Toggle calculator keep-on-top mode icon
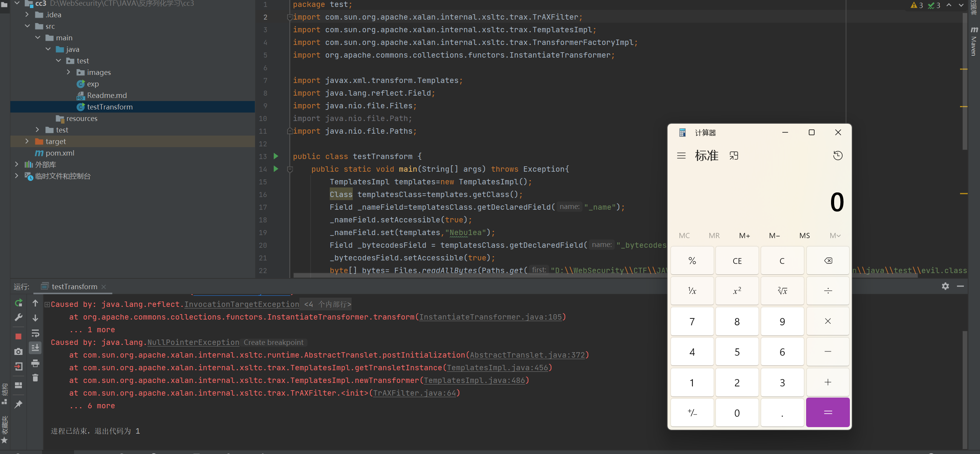Image resolution: width=980 pixels, height=454 pixels. 734,156
